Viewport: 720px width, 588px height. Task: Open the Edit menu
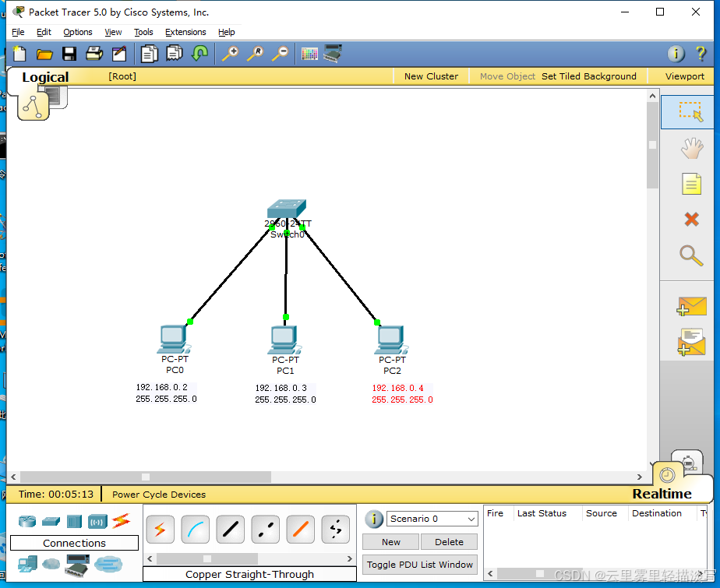click(x=44, y=32)
